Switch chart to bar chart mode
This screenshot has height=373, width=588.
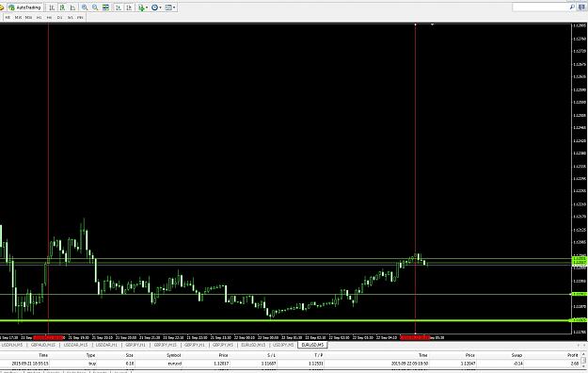tap(52, 8)
